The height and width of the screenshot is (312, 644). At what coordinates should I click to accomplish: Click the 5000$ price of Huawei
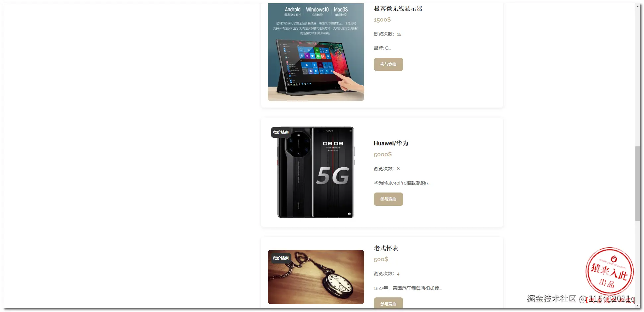[383, 154]
